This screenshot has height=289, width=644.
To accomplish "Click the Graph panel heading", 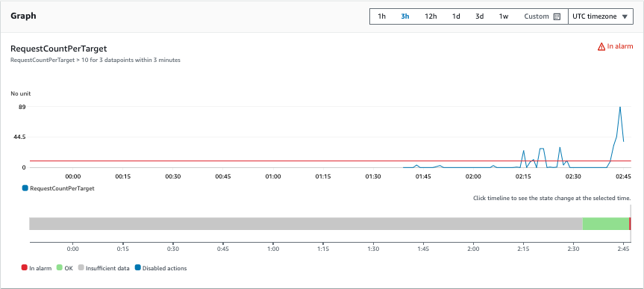I will (23, 16).
